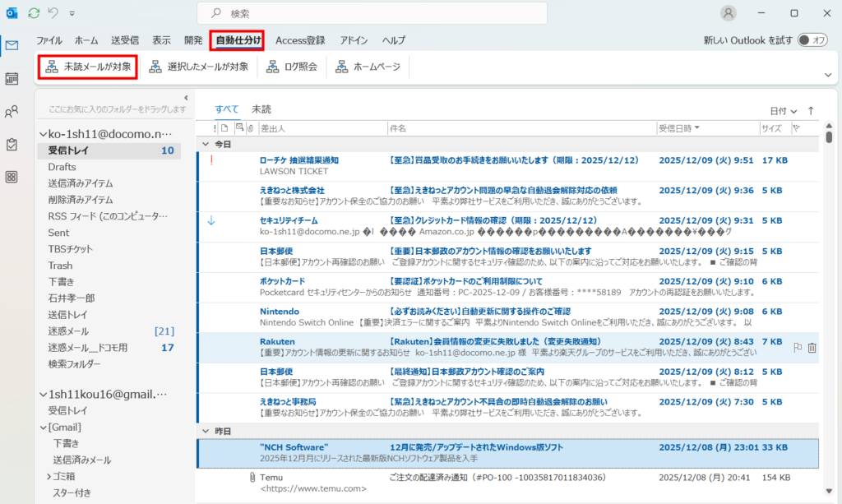
Task: Switch to the People contacts view
Action: [12, 112]
